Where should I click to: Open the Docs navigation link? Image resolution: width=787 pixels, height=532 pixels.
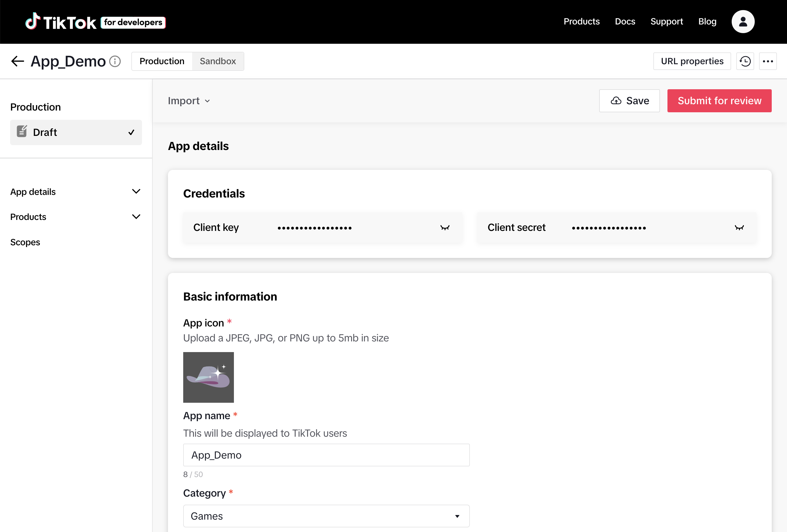click(625, 22)
